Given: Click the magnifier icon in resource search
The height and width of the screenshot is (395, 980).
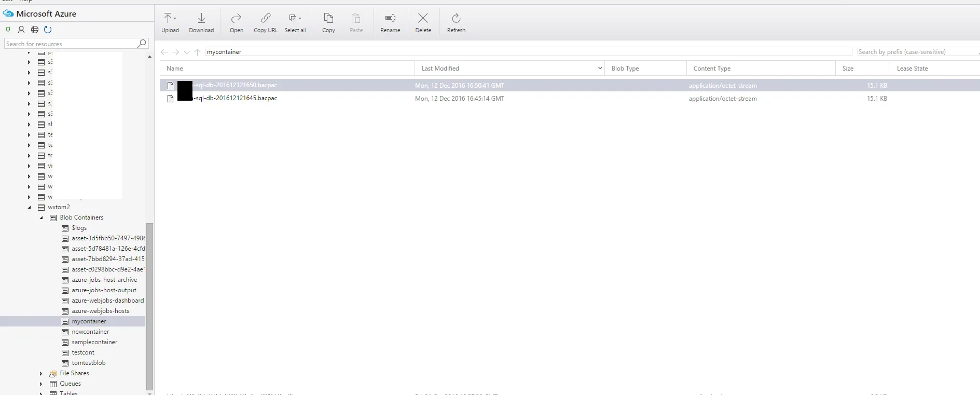Looking at the screenshot, I should (x=142, y=44).
